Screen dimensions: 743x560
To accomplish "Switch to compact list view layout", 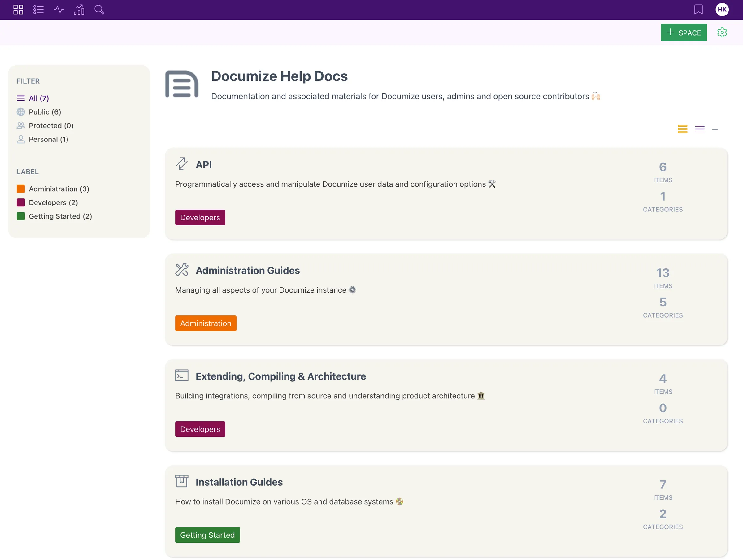I will tap(700, 129).
